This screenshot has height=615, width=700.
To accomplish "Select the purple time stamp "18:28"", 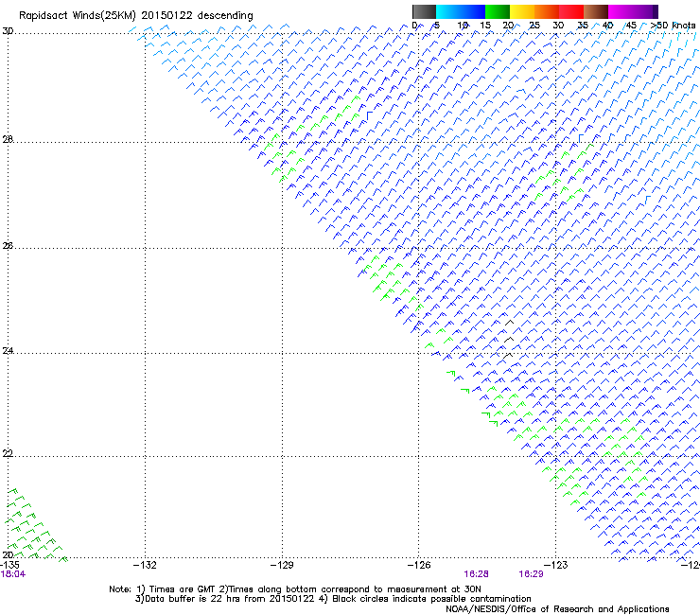I will point(476,574).
